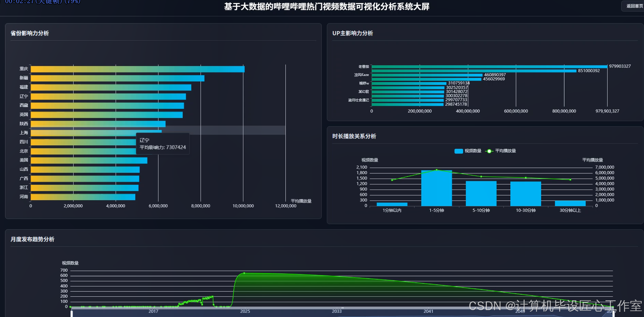Image resolution: width=644 pixels, height=317 pixels.
Task: Click the 山西 province bar
Action: [85, 170]
